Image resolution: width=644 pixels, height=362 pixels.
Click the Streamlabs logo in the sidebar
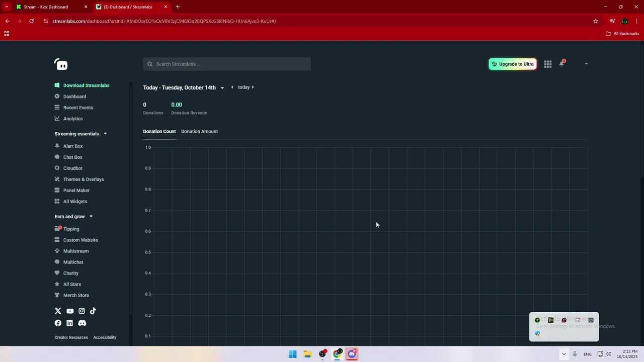[61, 64]
